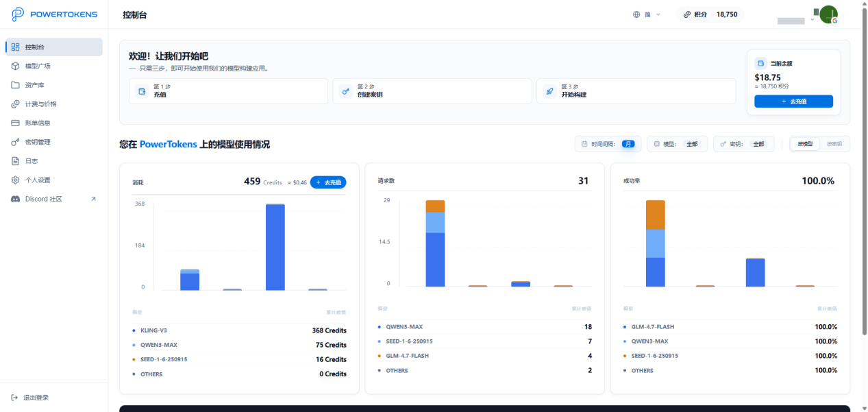The width and height of the screenshot is (868, 412).
Task: Click the PowerTokens link in the usage heading
Action: tap(168, 145)
